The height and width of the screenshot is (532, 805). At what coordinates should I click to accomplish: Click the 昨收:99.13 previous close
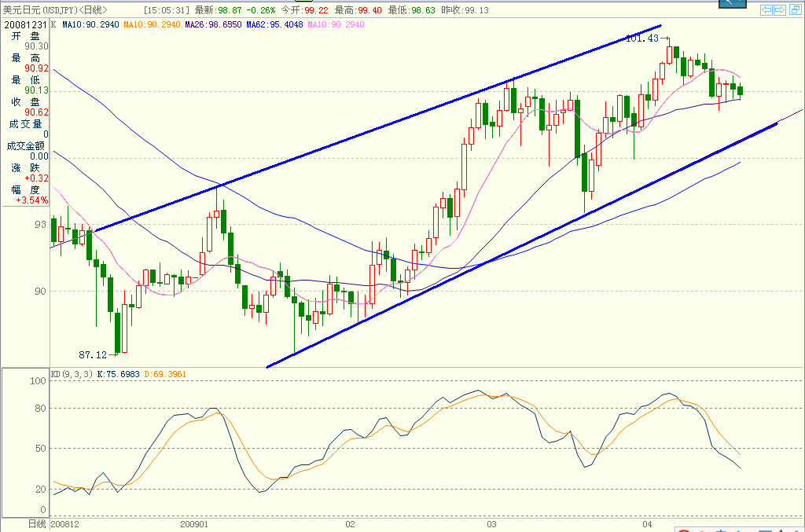click(x=465, y=9)
